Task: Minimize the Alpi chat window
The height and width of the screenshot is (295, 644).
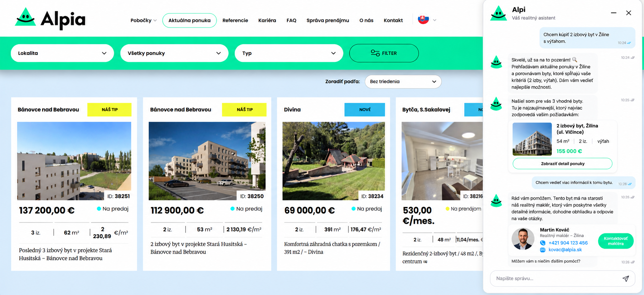Action: [614, 13]
